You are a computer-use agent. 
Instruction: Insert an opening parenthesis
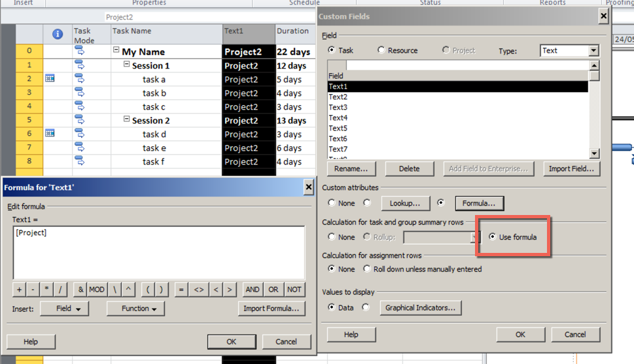(148, 290)
